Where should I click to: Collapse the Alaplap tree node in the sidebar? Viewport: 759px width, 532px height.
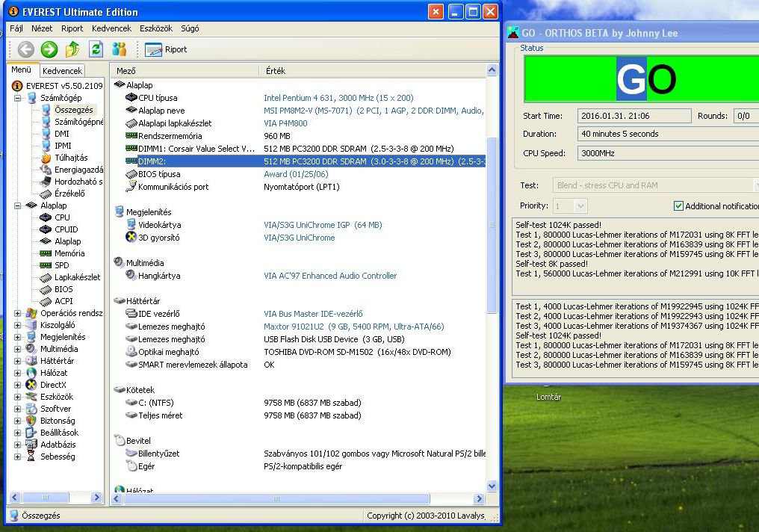(x=17, y=205)
